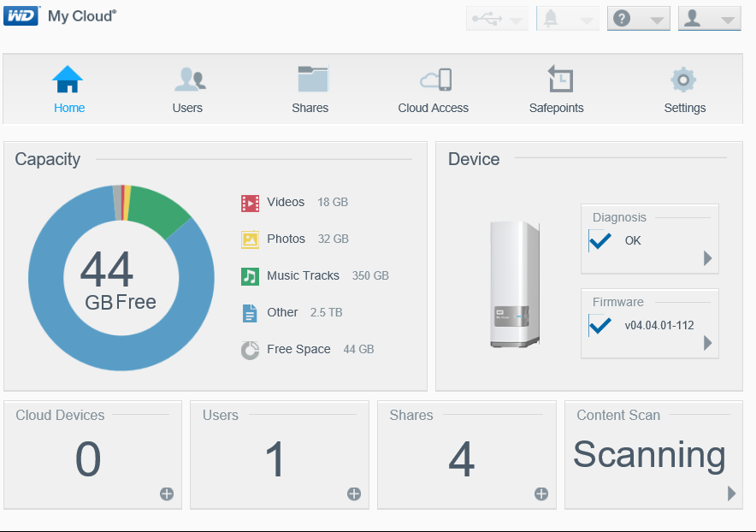
Task: Click the Videos film icon
Action: 250,203
